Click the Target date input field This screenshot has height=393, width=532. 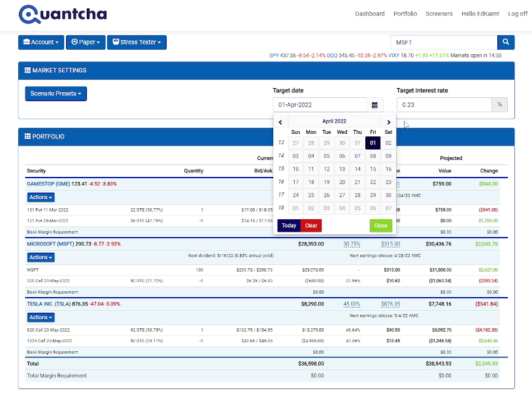point(320,105)
